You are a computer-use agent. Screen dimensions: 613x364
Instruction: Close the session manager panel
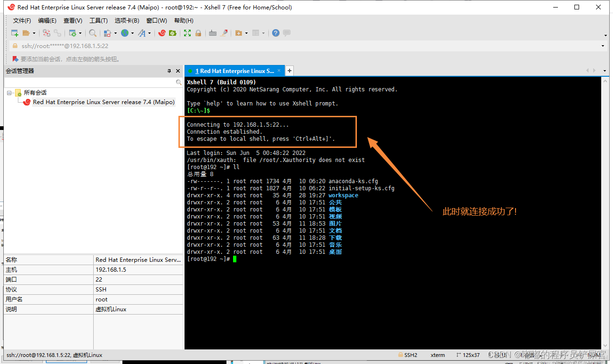178,71
